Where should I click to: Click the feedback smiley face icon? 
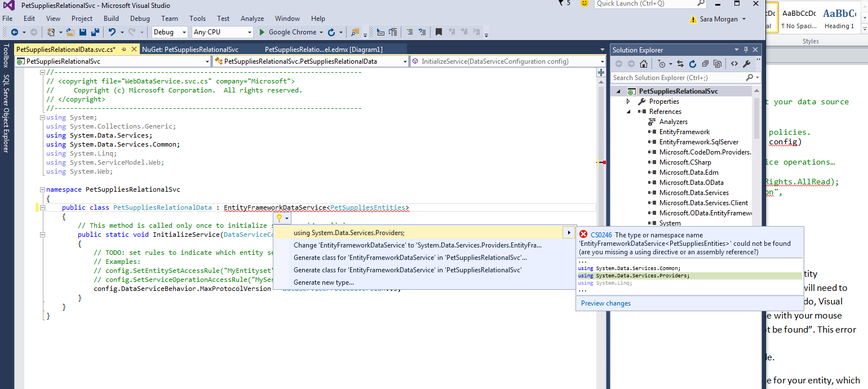(584, 3)
